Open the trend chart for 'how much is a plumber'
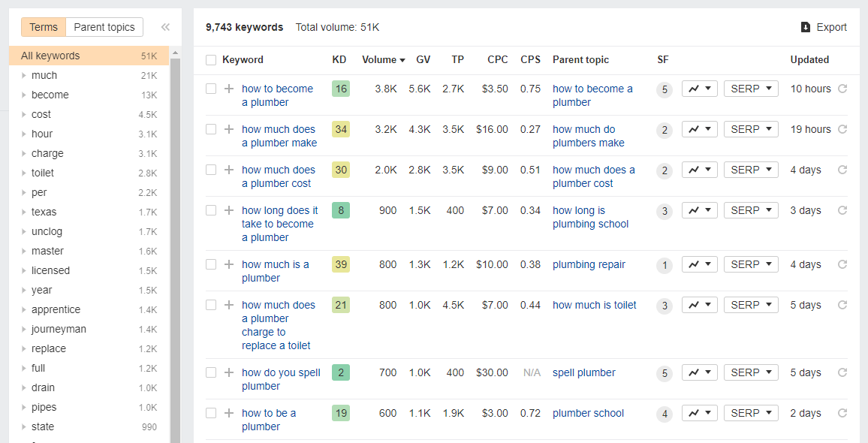868x443 pixels. click(x=700, y=265)
